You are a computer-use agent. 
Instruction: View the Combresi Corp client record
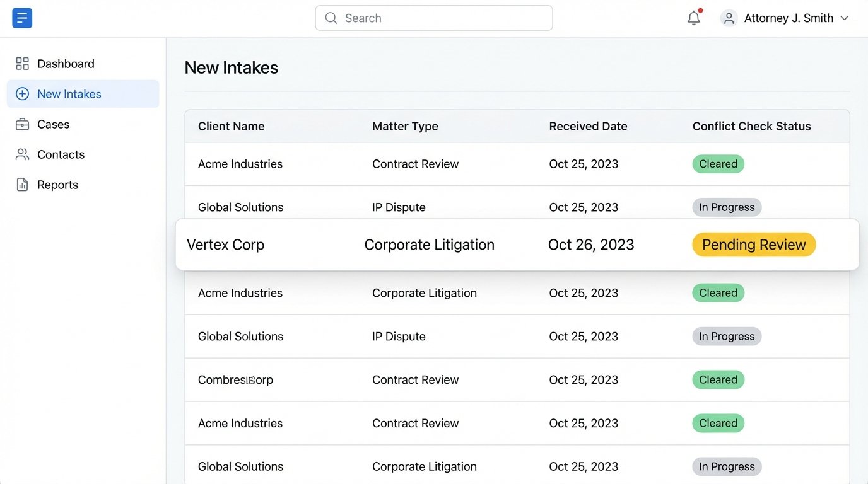(x=235, y=379)
